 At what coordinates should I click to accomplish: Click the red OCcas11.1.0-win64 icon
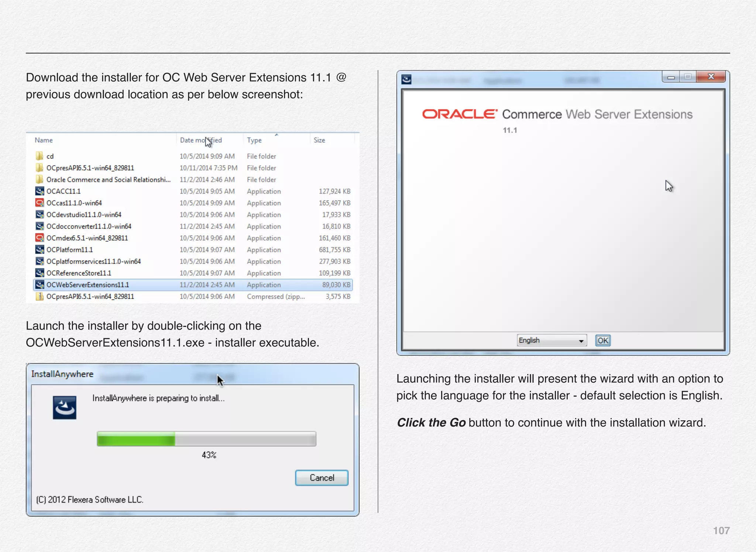coord(39,203)
